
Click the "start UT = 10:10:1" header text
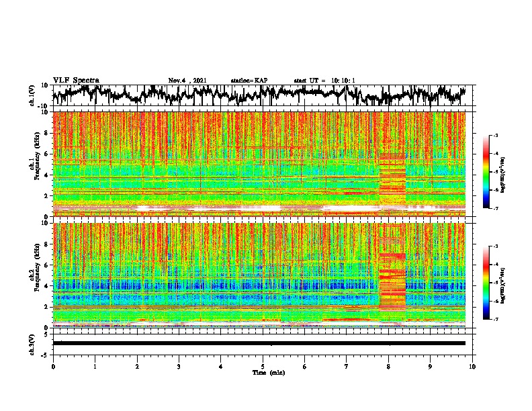pyautogui.click(x=324, y=81)
